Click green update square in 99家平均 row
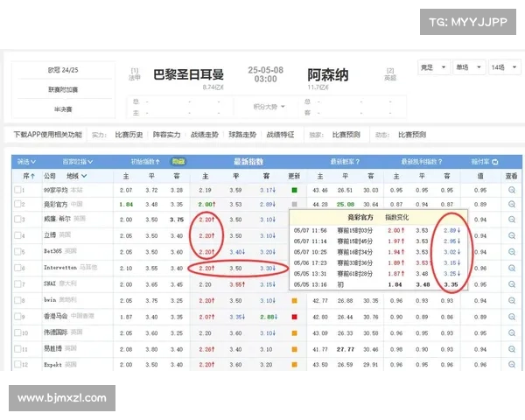Image resolution: width=525 pixels, height=420 pixels. (x=294, y=190)
